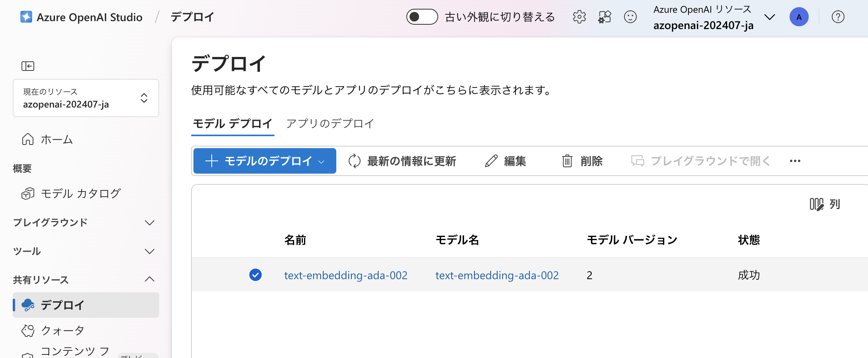
Task: Open the settings gear icon
Action: pos(579,17)
